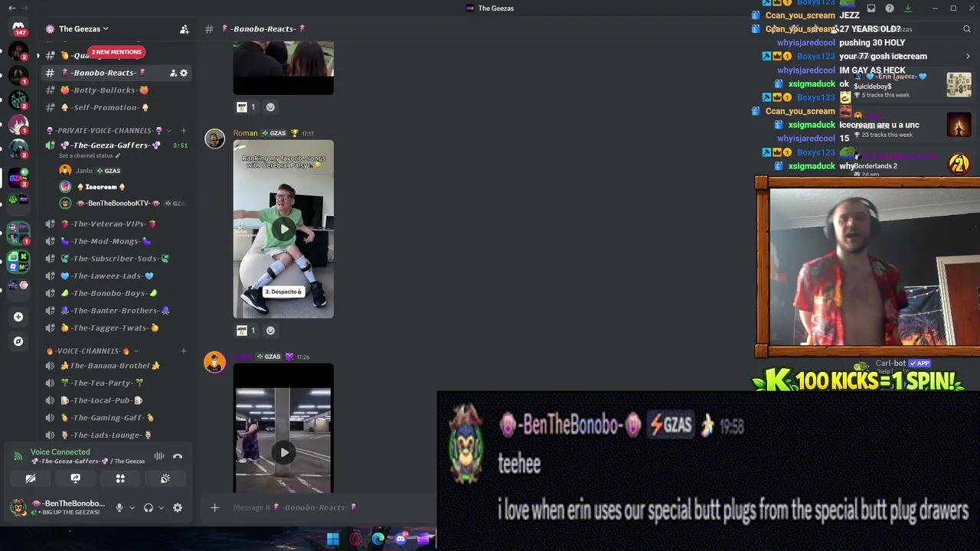Open the attachment plus in message bar
Image resolution: width=980 pixels, height=551 pixels.
[215, 507]
